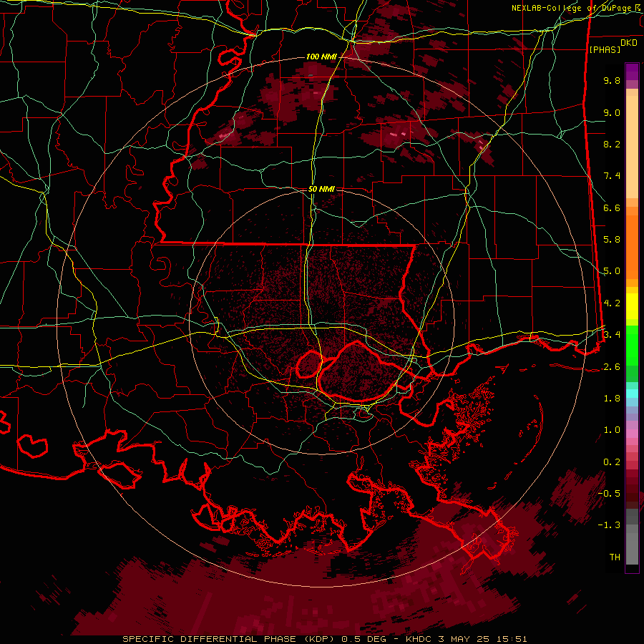This screenshot has height=644, width=644.
Task: Click the [PHAS] units label
Action: (605, 50)
